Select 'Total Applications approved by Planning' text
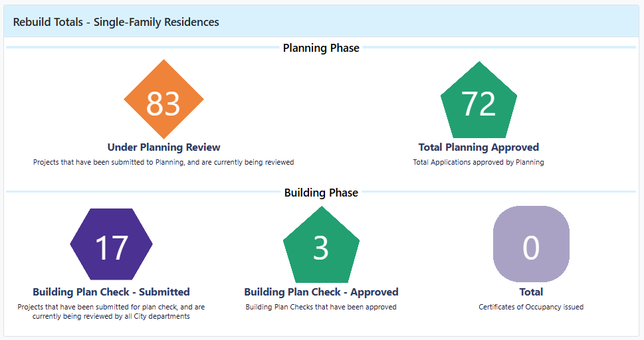644x340 pixels. [479, 162]
